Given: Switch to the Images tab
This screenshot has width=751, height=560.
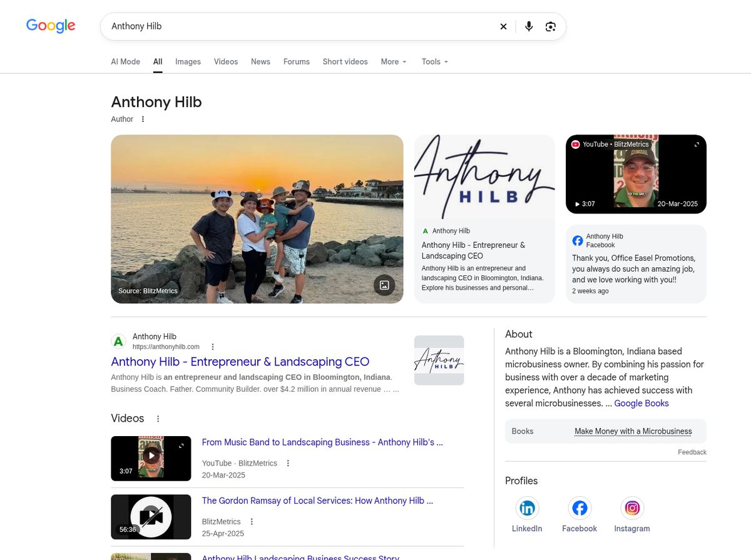Looking at the screenshot, I should 188,61.
